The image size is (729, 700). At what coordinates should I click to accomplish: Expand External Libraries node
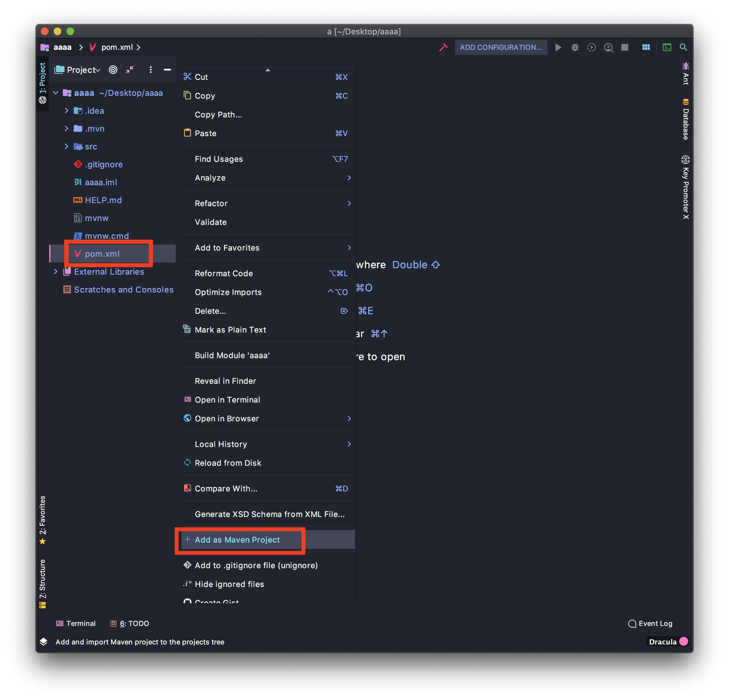tap(56, 271)
